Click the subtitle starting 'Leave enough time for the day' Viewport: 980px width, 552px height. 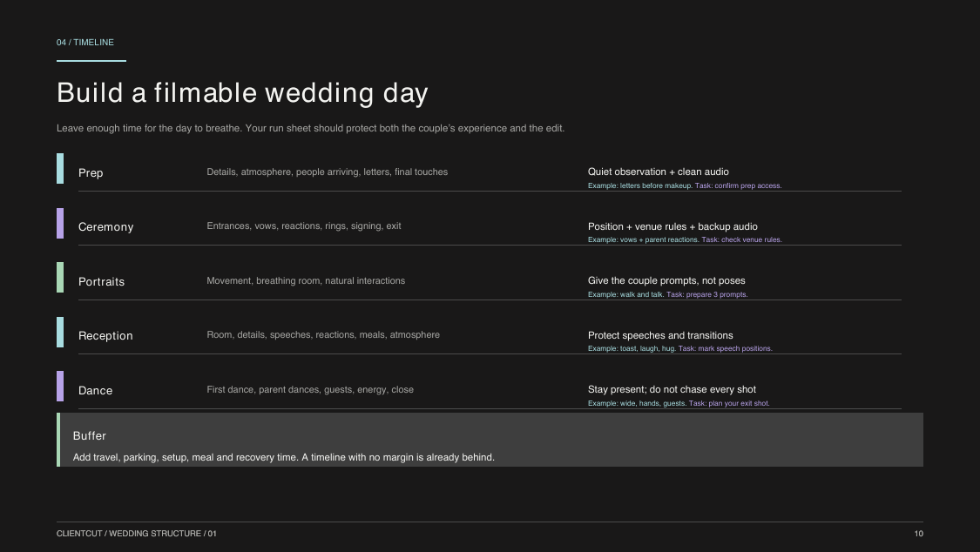311,128
